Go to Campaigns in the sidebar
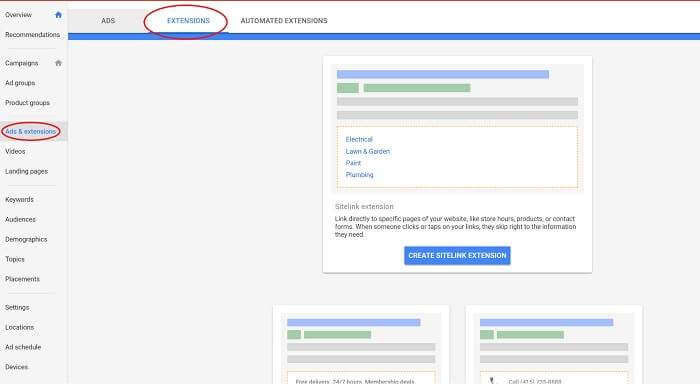The width and height of the screenshot is (700, 384). coord(21,63)
